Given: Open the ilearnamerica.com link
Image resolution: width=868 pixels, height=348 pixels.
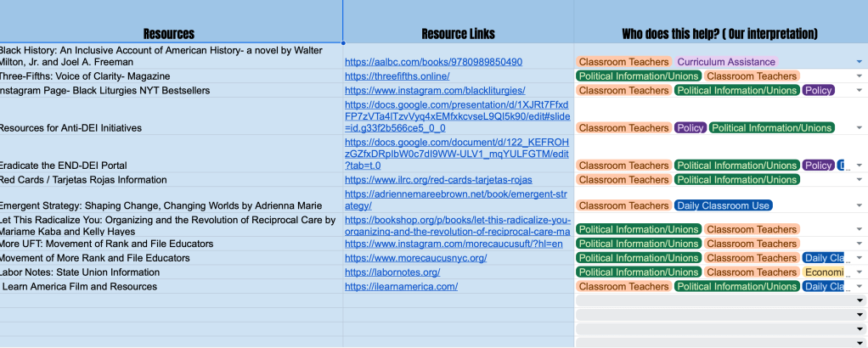Looking at the screenshot, I should (401, 287).
